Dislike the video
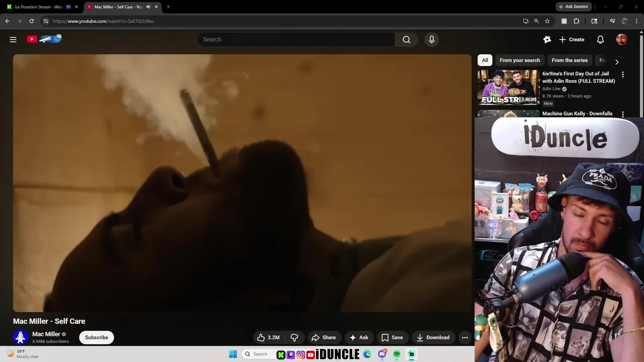Screen dimensions: 644x362 294,337
